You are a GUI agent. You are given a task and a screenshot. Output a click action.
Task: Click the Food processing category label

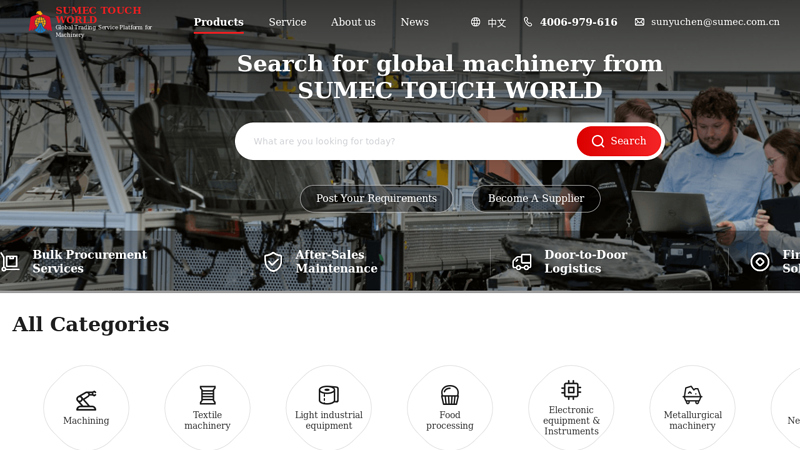(449, 420)
